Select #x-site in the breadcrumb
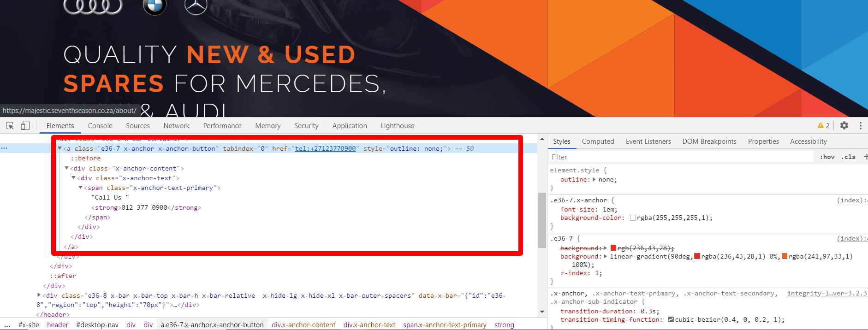The image size is (868, 330). (x=29, y=325)
